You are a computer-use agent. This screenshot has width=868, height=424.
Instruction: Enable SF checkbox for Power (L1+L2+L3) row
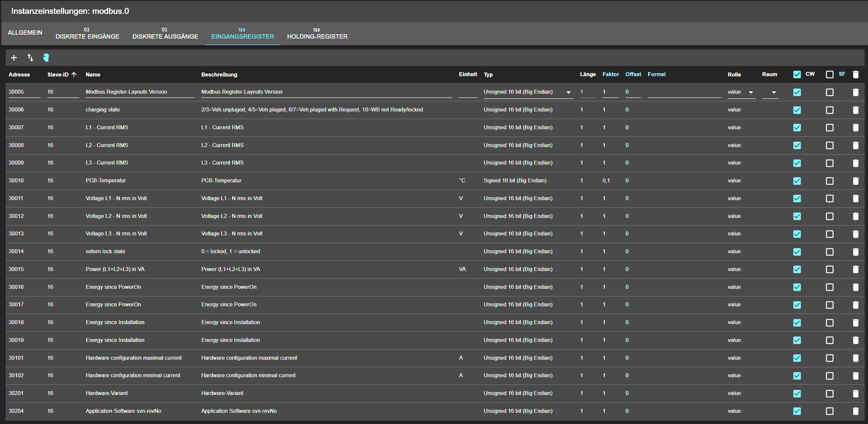[829, 269]
